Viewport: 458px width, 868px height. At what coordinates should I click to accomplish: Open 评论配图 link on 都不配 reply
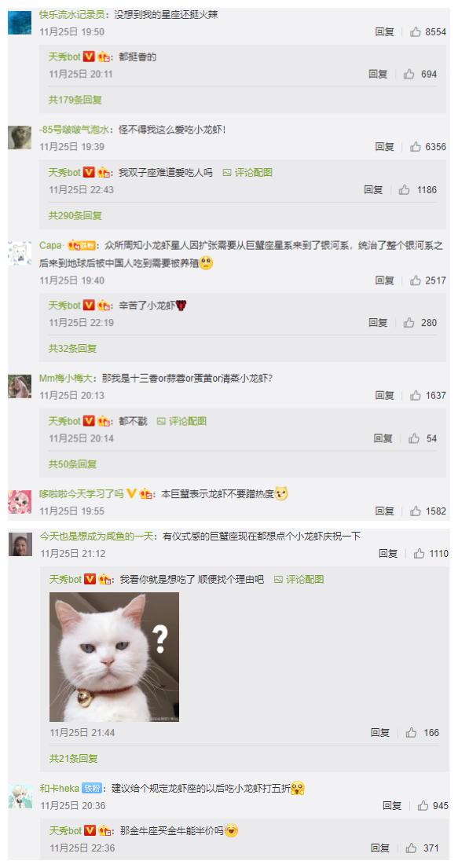(181, 421)
